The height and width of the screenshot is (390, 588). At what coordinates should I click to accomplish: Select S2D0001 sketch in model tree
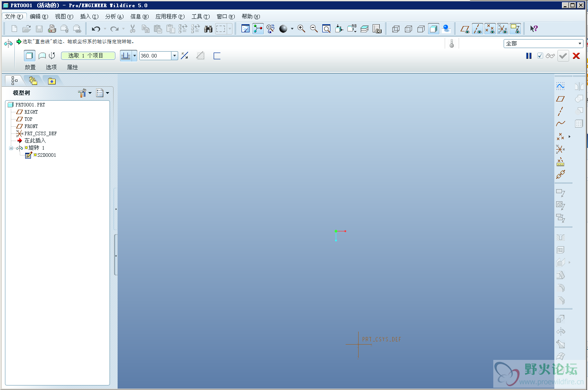(44, 155)
